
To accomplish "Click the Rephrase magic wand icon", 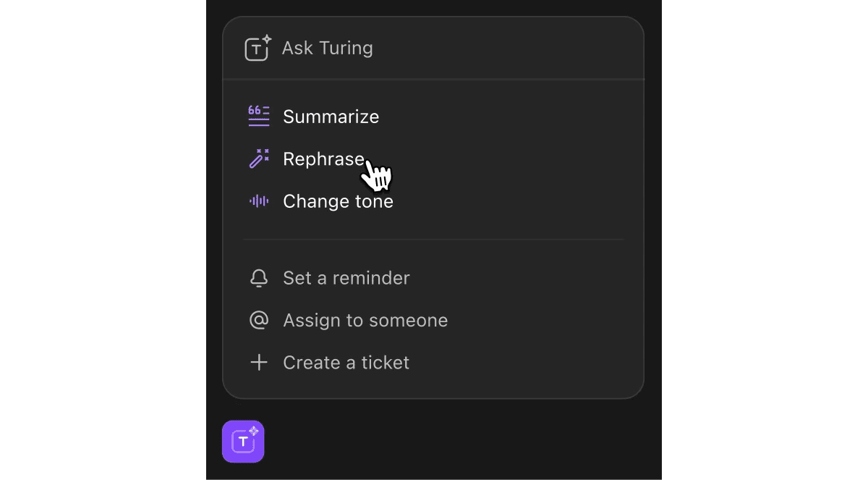I will (259, 159).
